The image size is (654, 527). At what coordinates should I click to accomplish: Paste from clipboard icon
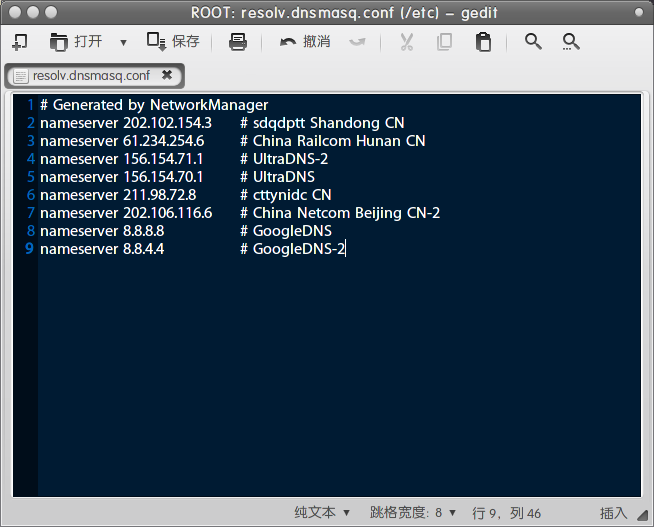(483, 42)
